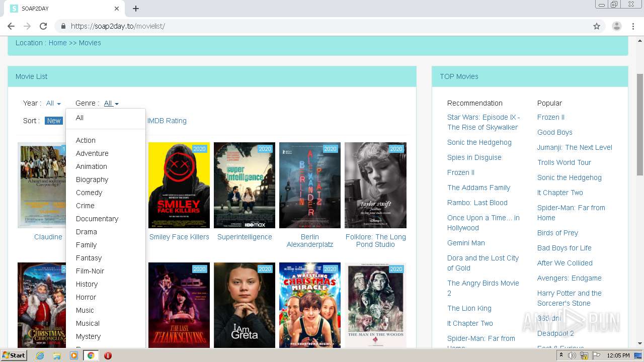Open Movies breadcrumb link
This screenshot has height=362, width=644.
click(x=90, y=43)
